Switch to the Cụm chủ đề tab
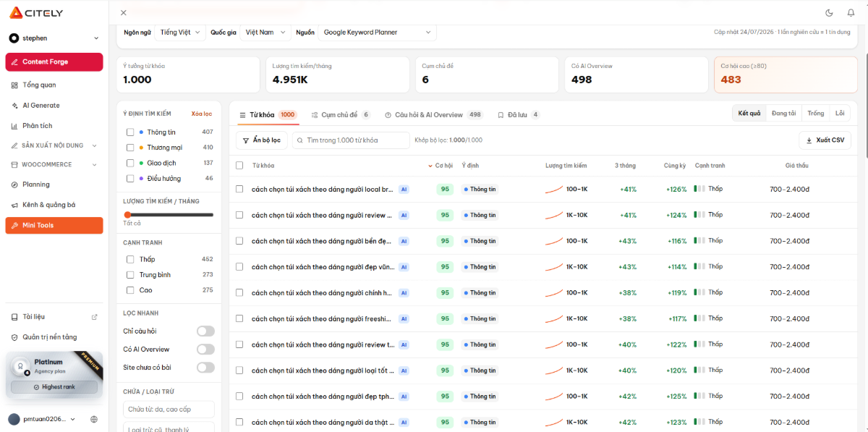Viewport: 868px width, 432px height. (340, 115)
